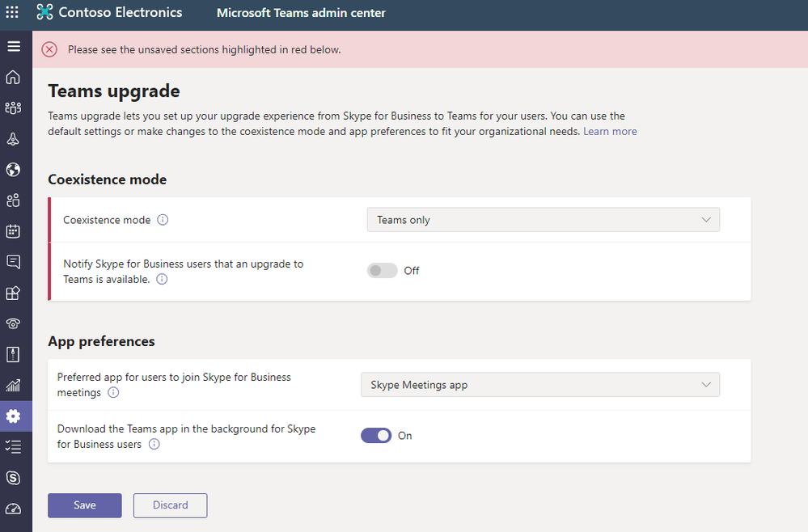Select the Org-wide settings gear icon
Screen dimensions: 808x532
coord(14,416)
